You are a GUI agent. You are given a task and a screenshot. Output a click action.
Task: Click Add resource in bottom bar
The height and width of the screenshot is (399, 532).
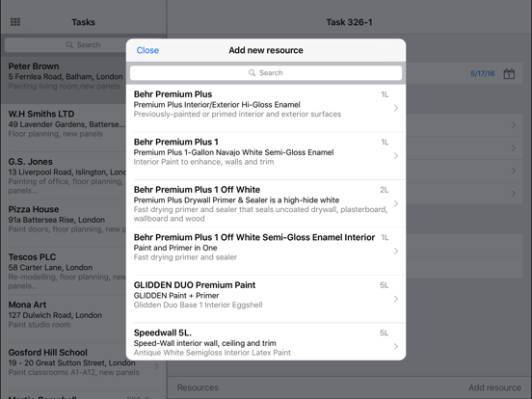494,387
